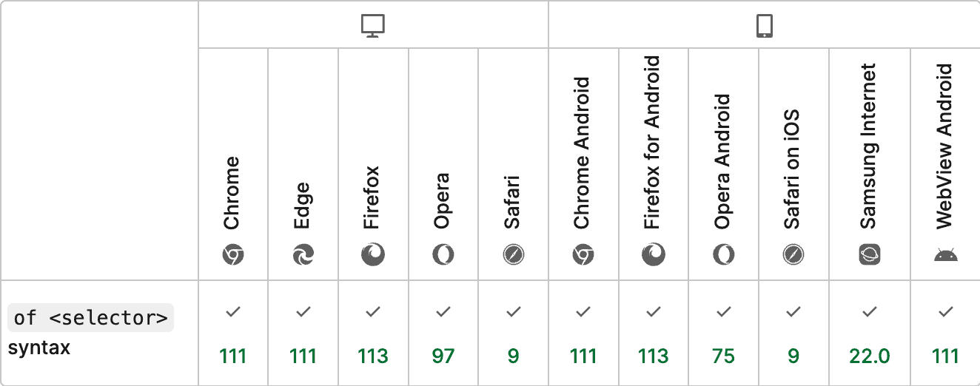Expand Chrome version 111 support details
This screenshot has width=980, height=386.
232,333
